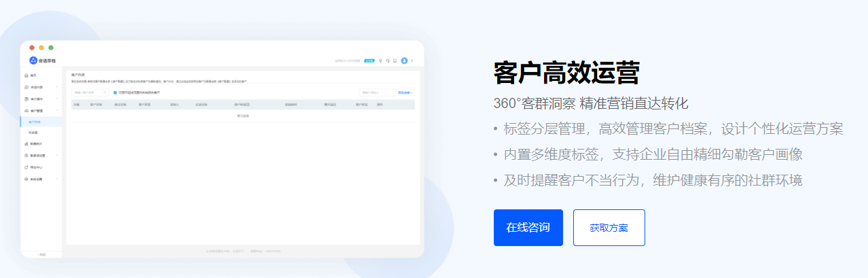Open the 客户管理 sidebar icon
868x278 pixels.
(26, 110)
